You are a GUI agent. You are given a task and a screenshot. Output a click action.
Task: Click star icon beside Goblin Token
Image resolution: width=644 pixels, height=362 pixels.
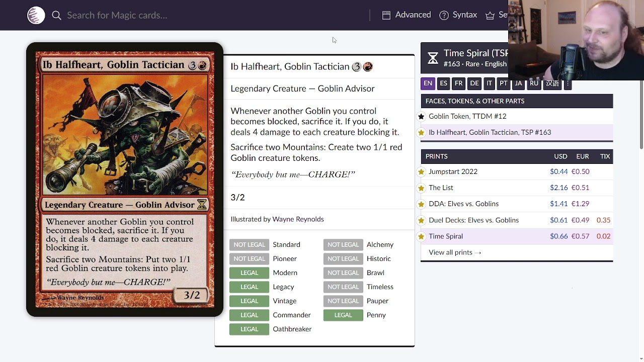422,117
